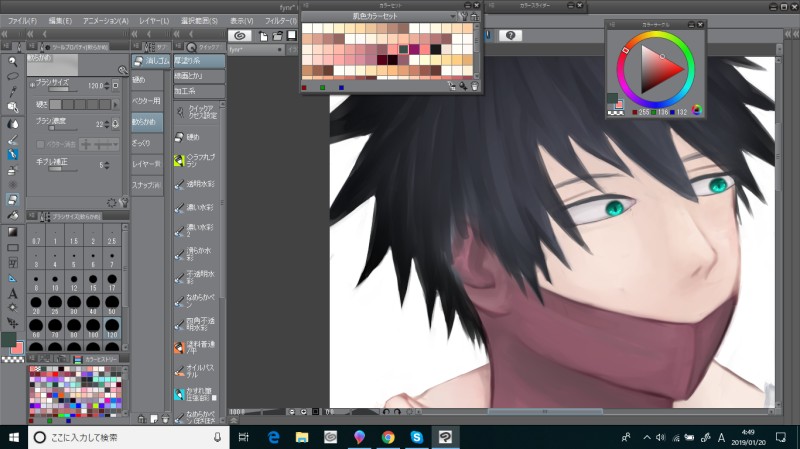Toggle the ベクター消去 checkbox

pyautogui.click(x=40, y=145)
